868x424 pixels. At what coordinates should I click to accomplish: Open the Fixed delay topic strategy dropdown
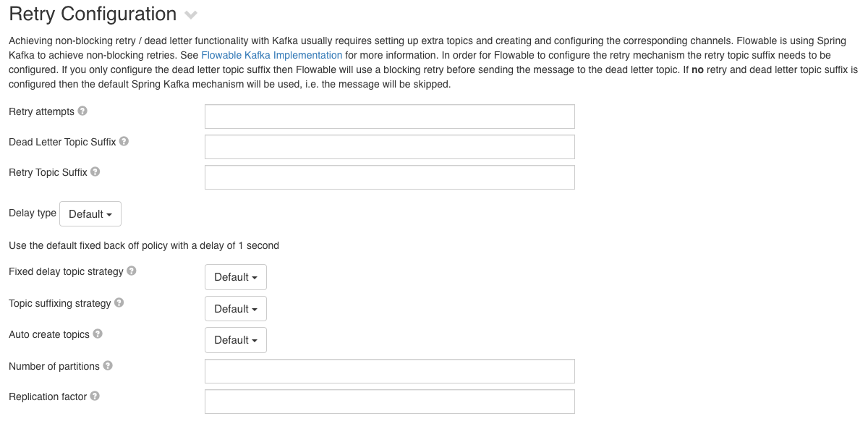pos(235,276)
